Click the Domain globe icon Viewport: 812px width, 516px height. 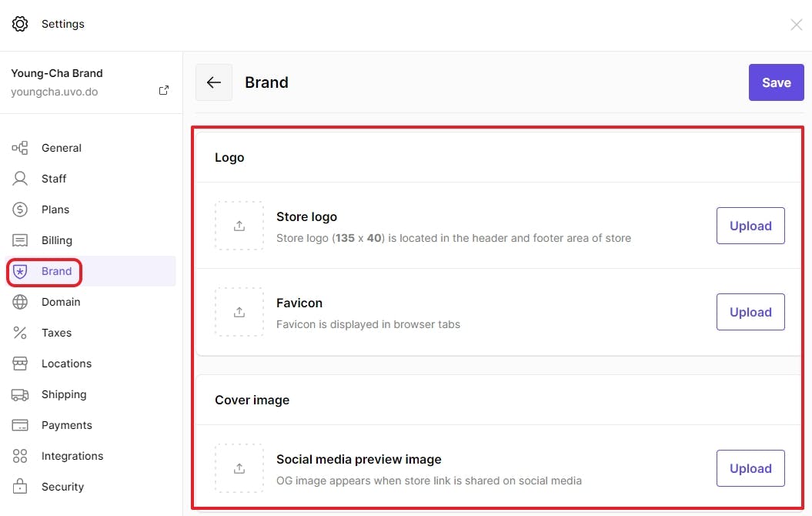coord(20,302)
